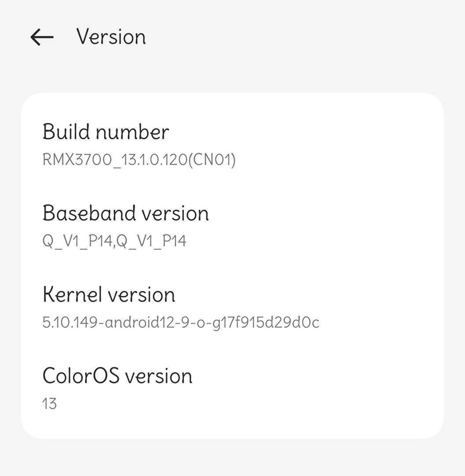Select the 'RMX3700' model prefix text

tap(78, 160)
